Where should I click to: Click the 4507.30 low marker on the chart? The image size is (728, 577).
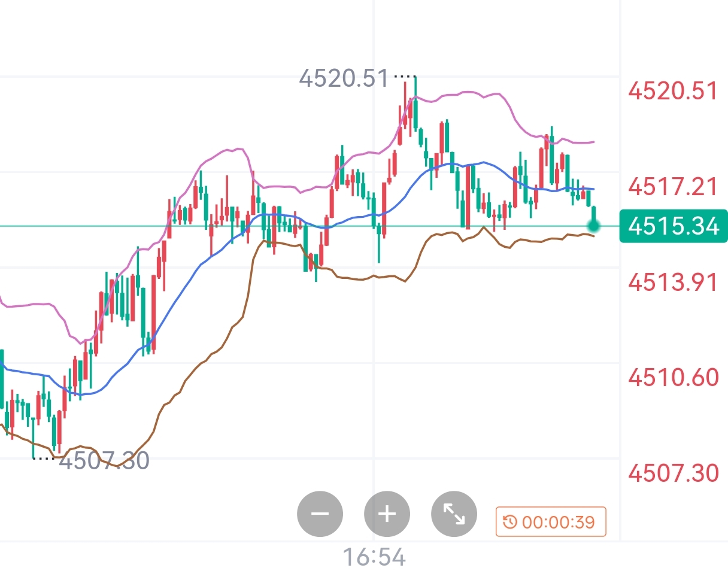pos(104,461)
